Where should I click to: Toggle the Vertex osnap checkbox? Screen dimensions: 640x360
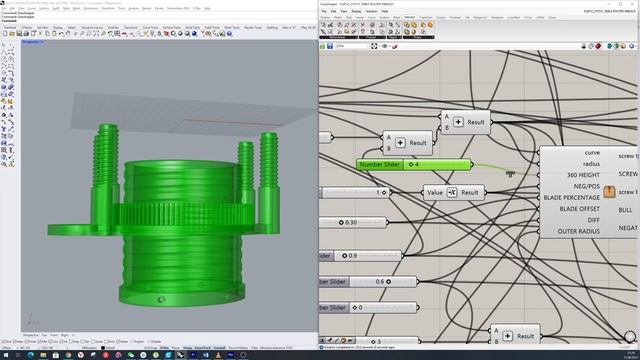click(118, 341)
